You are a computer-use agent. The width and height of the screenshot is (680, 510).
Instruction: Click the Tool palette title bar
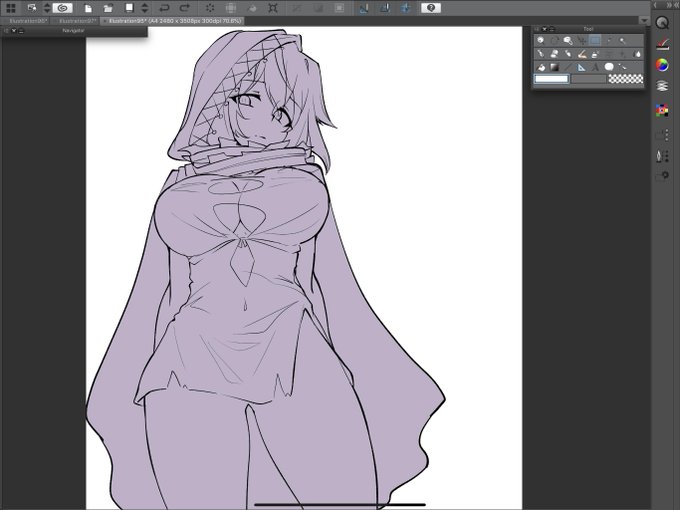588,29
